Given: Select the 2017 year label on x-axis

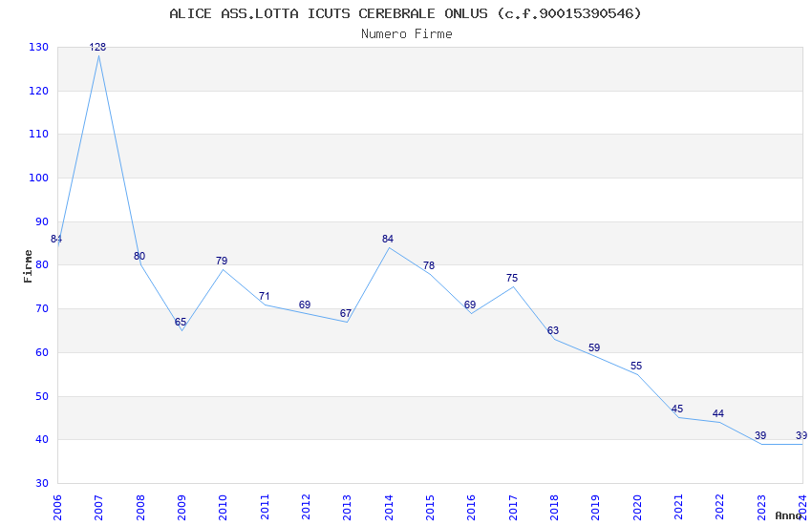Looking at the screenshot, I should 513,507.
